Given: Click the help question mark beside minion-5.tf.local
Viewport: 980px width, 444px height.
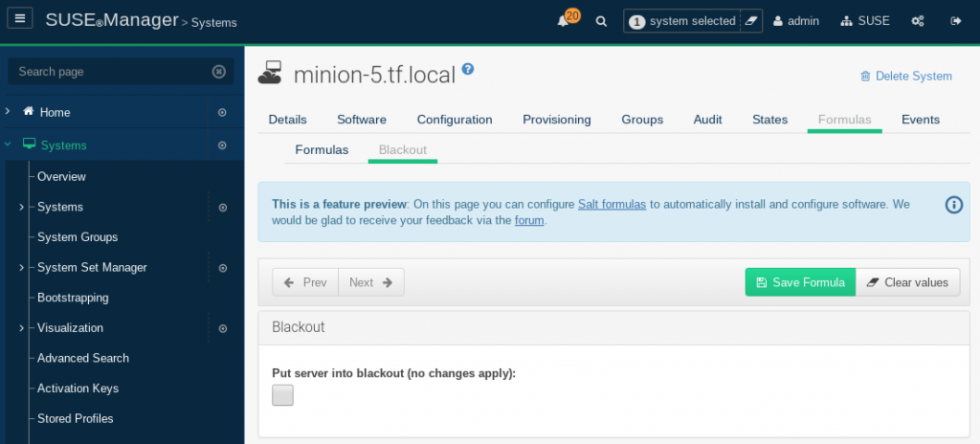Looking at the screenshot, I should tap(468, 69).
